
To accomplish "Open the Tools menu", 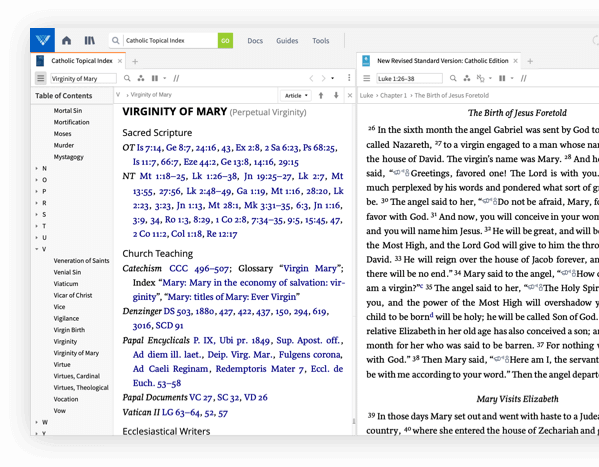I will (321, 41).
